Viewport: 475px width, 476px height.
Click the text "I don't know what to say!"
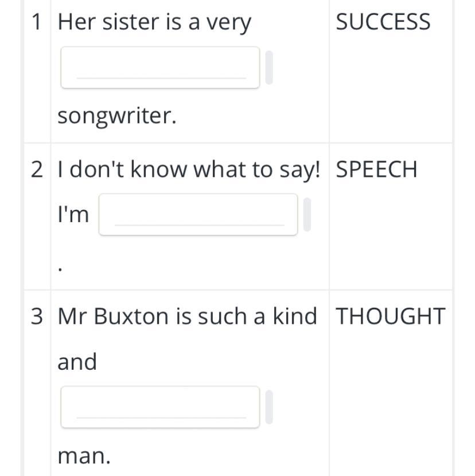(x=189, y=169)
